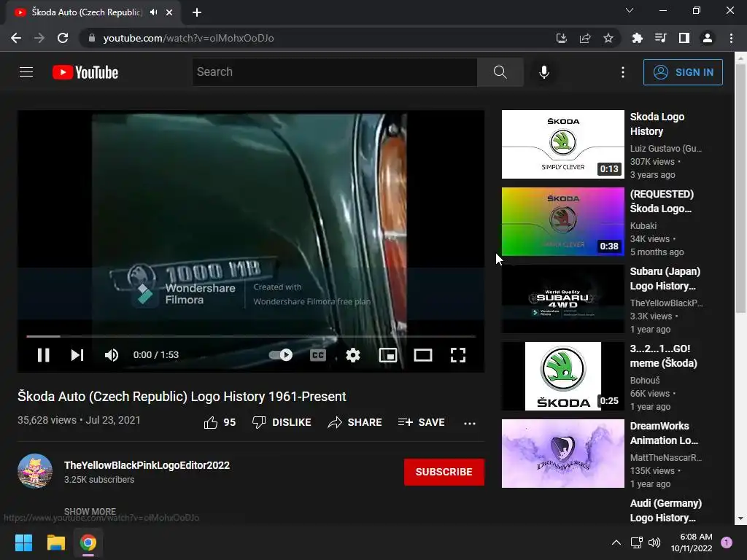Go to the YouTube home logo

tap(85, 72)
